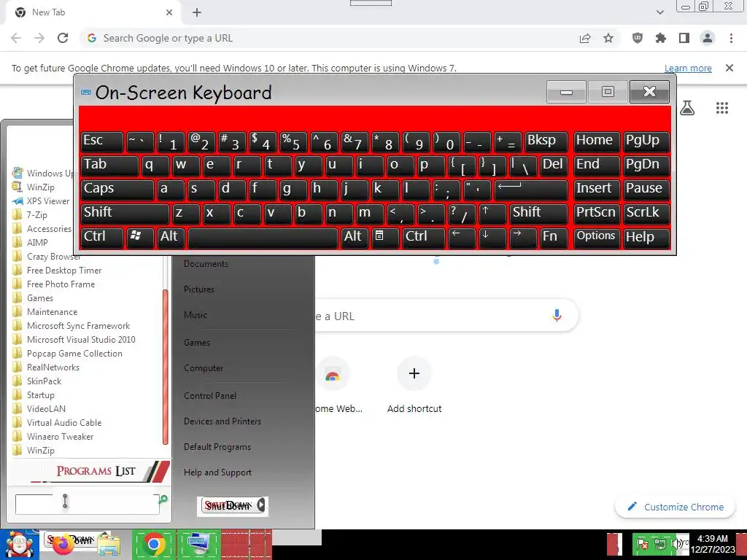
Task: Toggle Insert key on keyboard
Action: click(x=597, y=189)
